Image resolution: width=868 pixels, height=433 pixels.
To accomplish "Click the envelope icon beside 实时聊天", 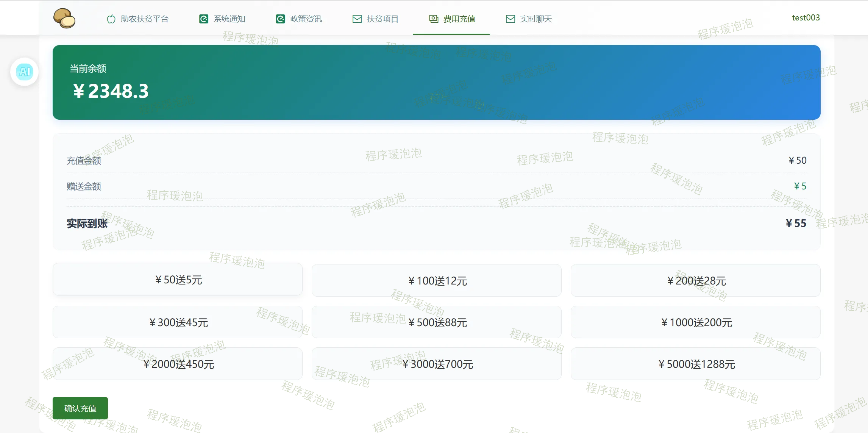I will pyautogui.click(x=510, y=19).
